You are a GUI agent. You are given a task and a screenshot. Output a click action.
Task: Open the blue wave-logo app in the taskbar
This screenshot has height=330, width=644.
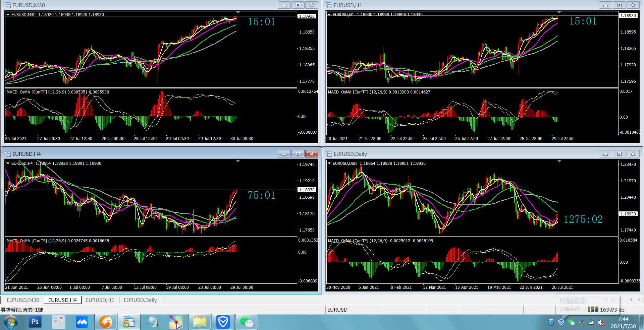click(x=82, y=322)
